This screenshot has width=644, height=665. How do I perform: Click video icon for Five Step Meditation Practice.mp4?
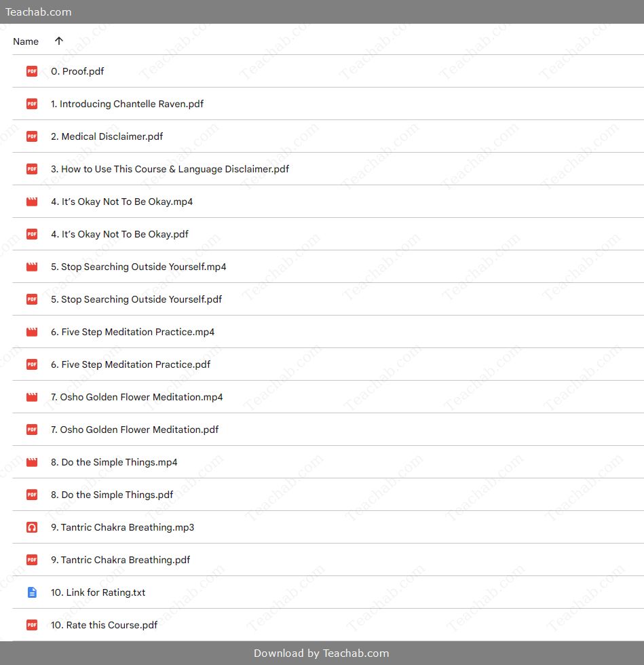(32, 332)
